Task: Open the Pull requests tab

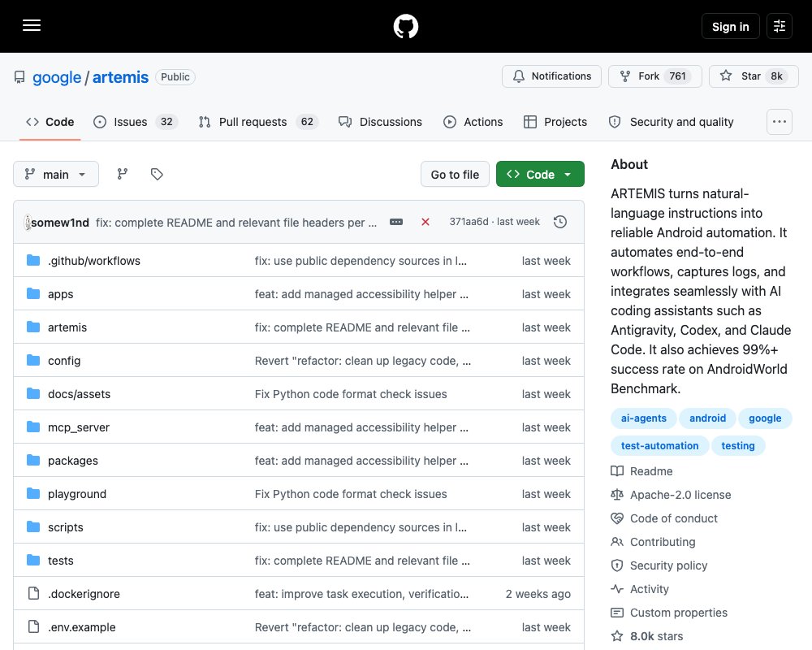Action: pos(258,122)
